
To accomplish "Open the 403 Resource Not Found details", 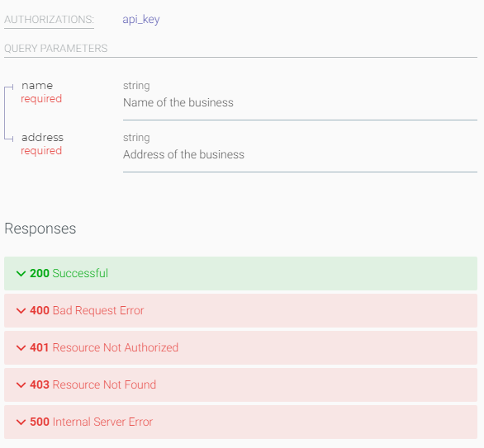I will coord(241,384).
